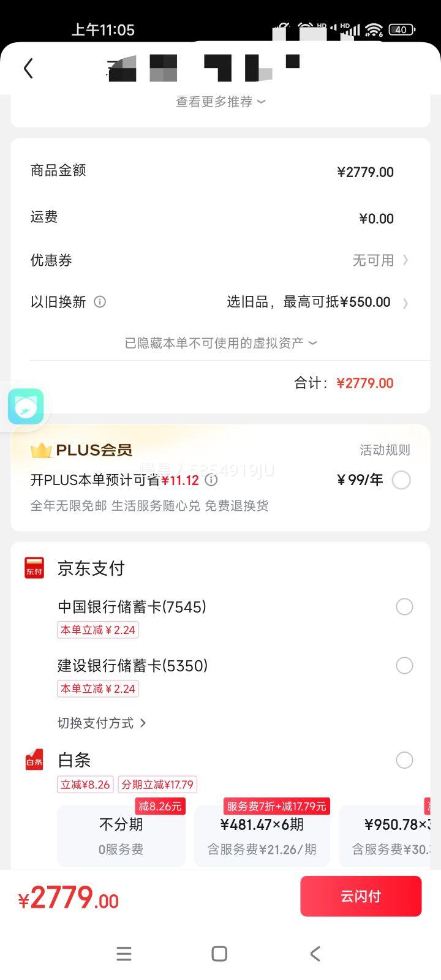This screenshot has height=980, width=441.
Task: Tap the info icon next to PLUS savings
Action: [211, 480]
